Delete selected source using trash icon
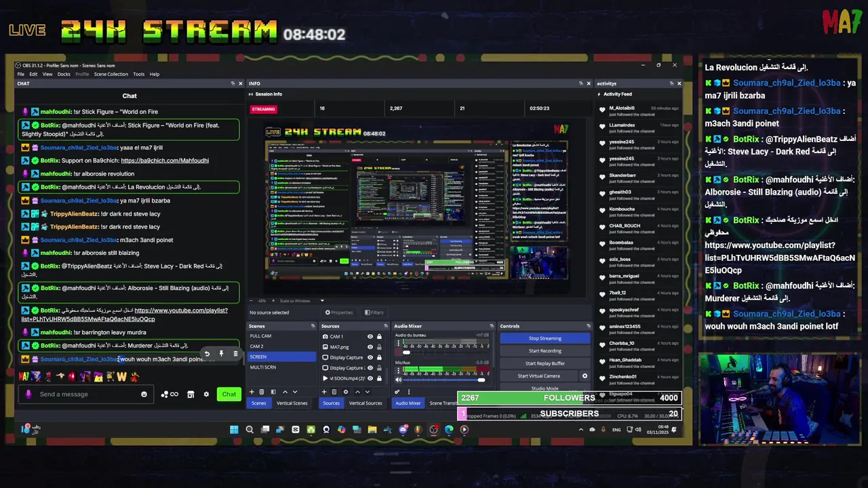Image resolution: width=868 pixels, height=488 pixels. click(x=334, y=392)
